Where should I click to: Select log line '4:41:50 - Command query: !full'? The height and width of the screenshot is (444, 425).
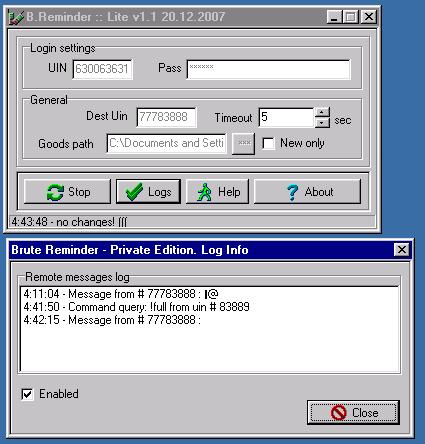click(x=136, y=307)
